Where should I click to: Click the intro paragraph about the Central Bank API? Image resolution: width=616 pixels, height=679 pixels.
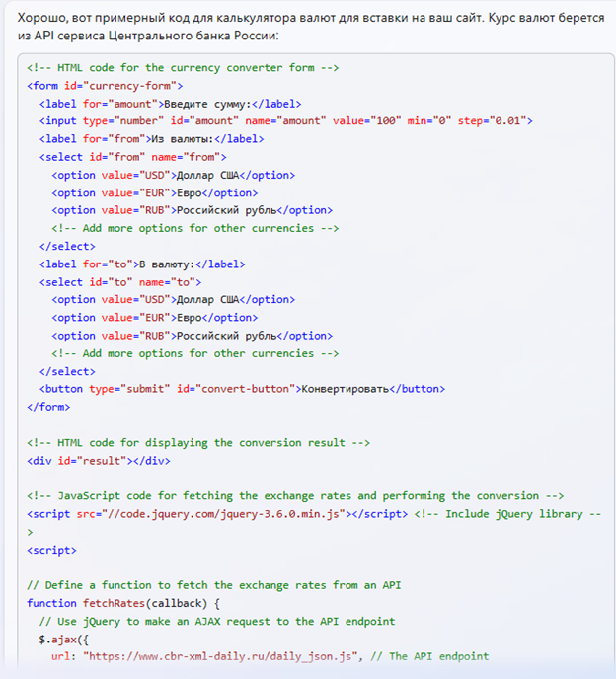click(x=296, y=26)
